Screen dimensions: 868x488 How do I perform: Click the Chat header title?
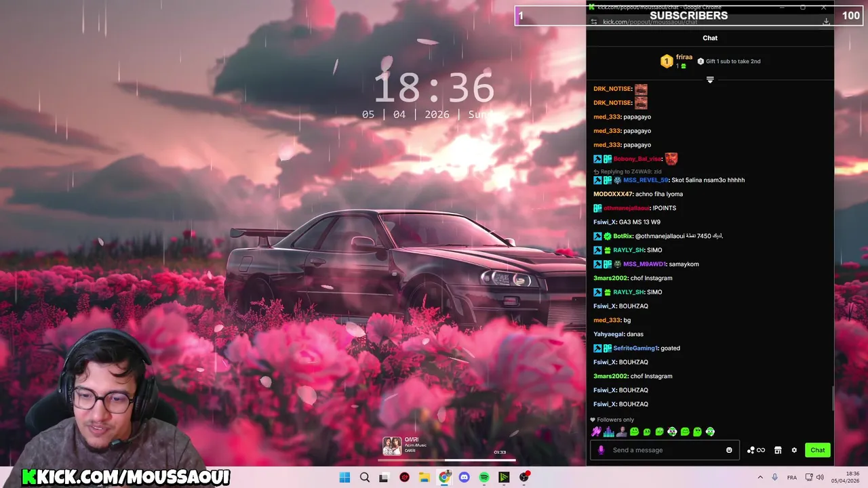710,38
